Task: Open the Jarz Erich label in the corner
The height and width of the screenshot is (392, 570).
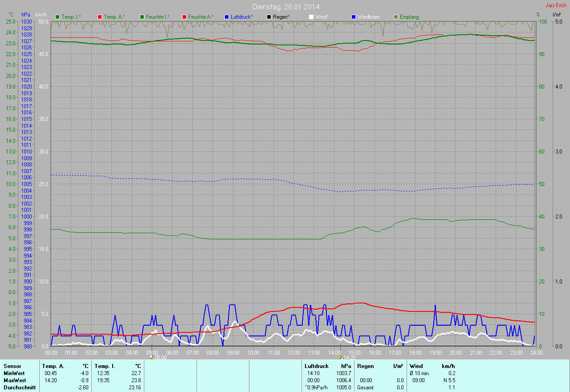Action: pos(556,5)
